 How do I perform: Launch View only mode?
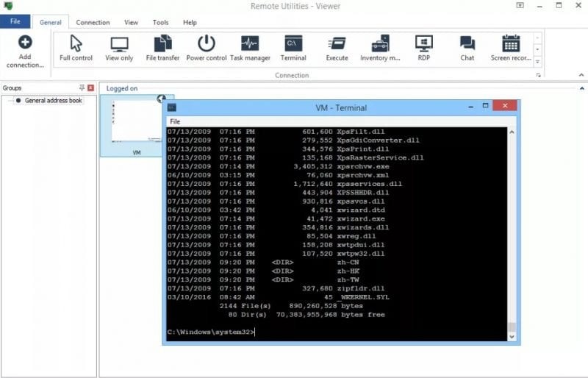pos(119,49)
